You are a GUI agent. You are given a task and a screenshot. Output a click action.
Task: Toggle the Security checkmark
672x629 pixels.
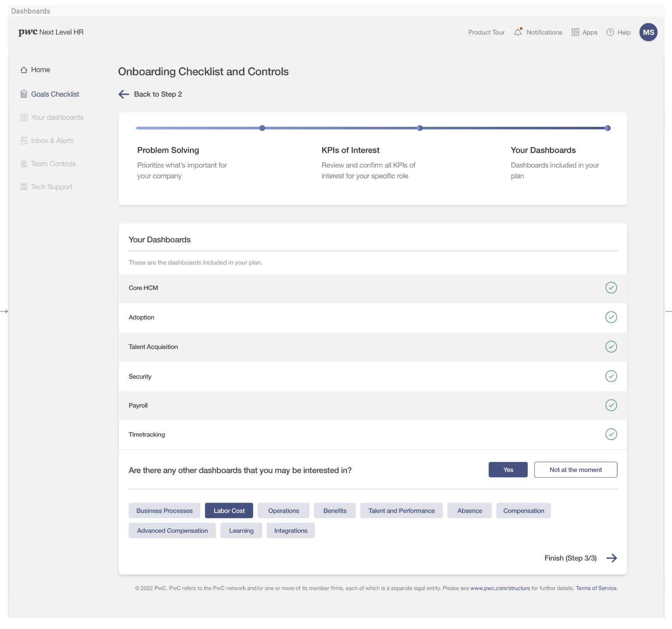click(611, 376)
